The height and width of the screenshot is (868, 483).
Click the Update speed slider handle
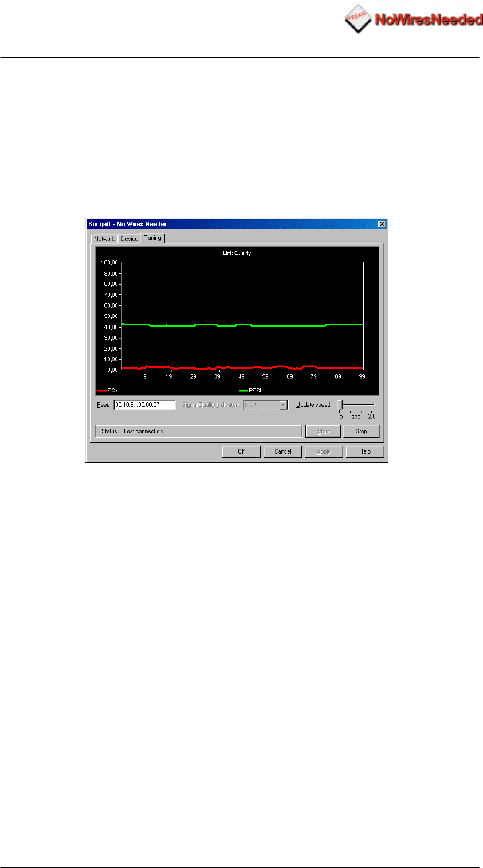click(340, 404)
